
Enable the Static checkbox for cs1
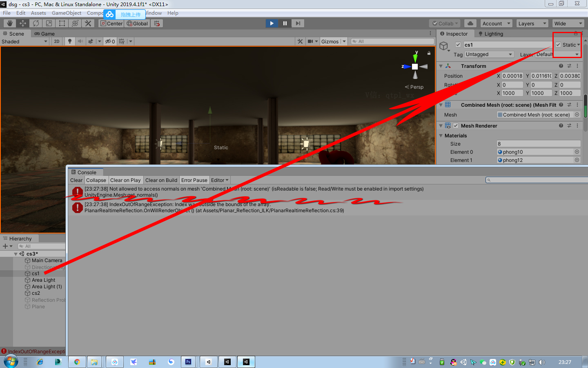pos(558,45)
